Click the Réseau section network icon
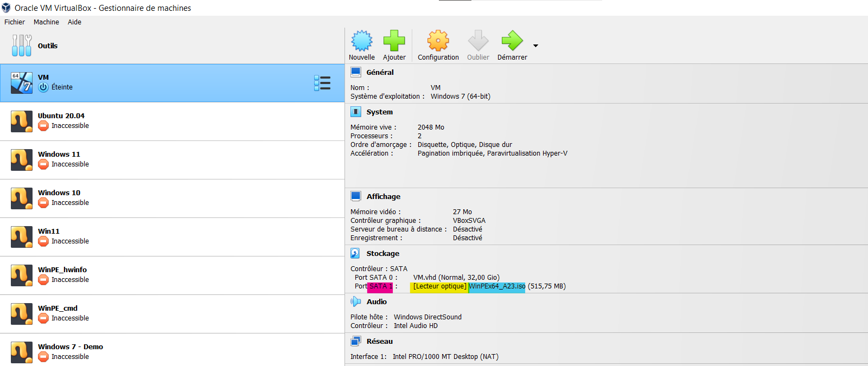Viewport: 868px width, 366px height. tap(355, 341)
